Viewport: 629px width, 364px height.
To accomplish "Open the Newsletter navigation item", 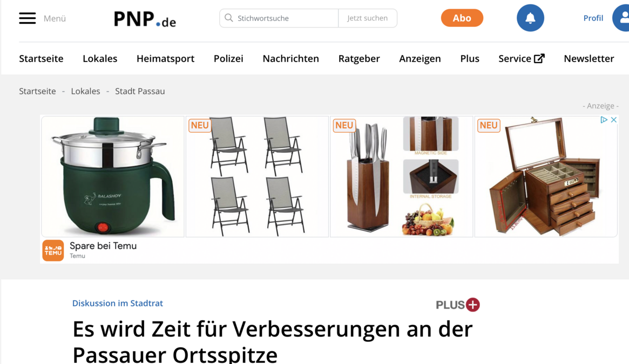I will (x=589, y=59).
